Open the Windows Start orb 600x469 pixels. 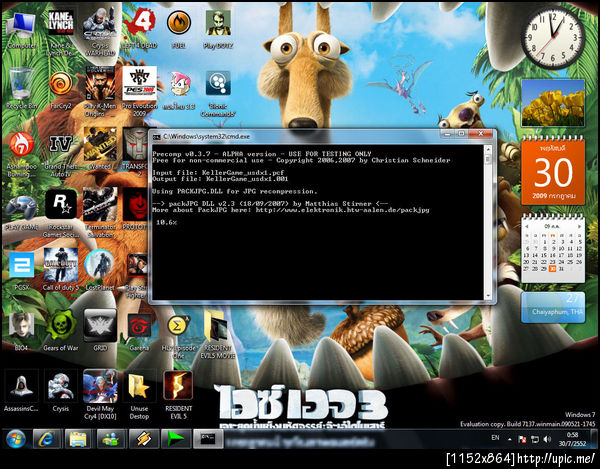point(16,439)
